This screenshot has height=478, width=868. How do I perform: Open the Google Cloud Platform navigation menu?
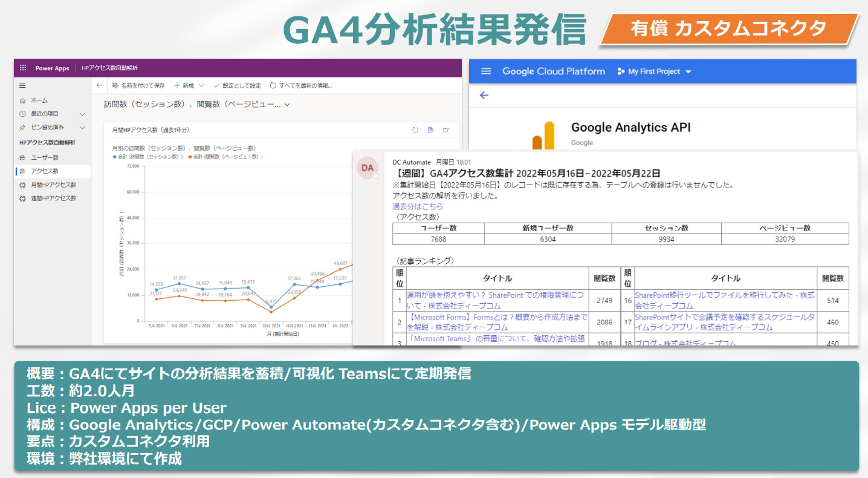tap(486, 71)
